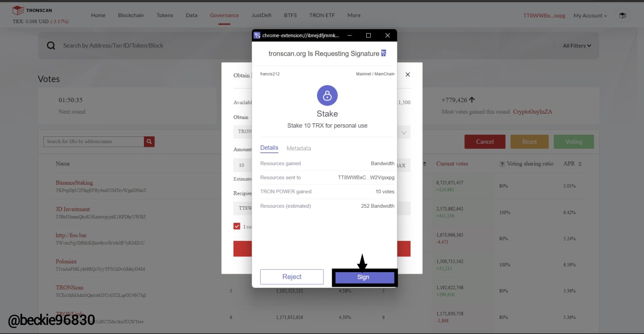Click the red Cancel button
The height and width of the screenshot is (334, 644).
[485, 142]
